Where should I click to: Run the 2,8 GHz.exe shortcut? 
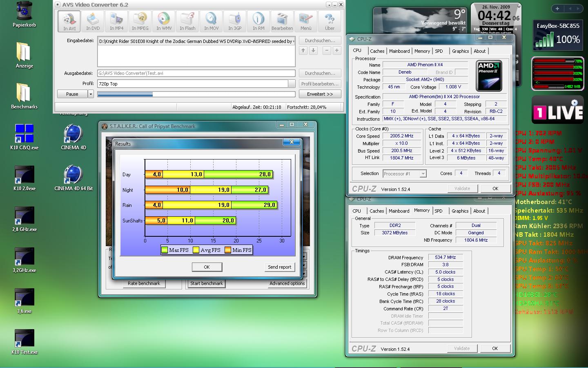pyautogui.click(x=24, y=219)
